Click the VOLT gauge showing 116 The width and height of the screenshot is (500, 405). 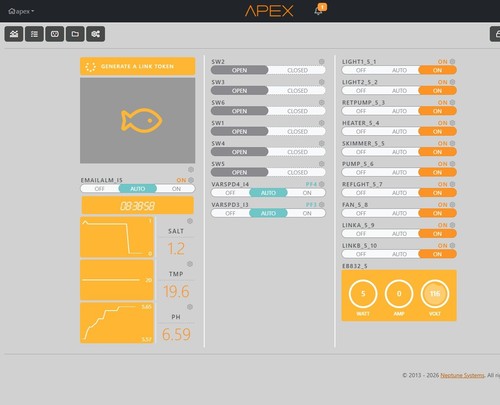coord(435,294)
